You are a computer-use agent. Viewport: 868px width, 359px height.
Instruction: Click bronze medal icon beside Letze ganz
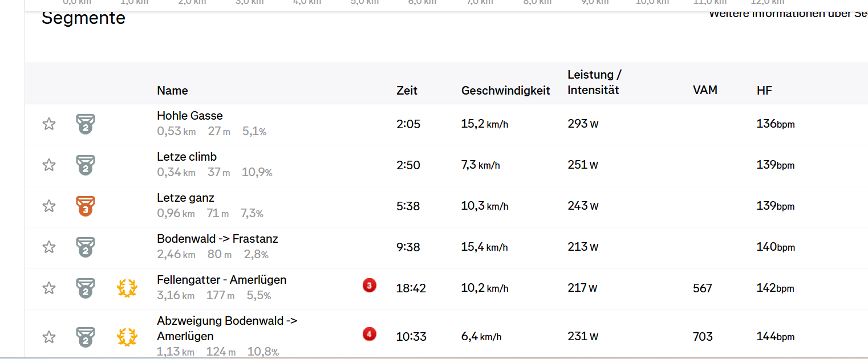[86, 206]
